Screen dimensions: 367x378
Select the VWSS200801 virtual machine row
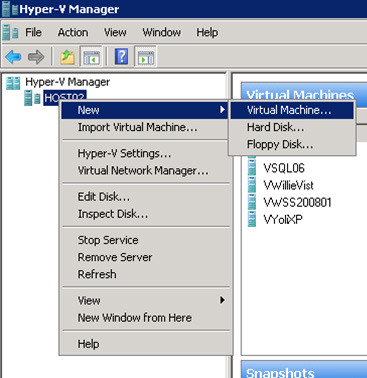coord(297,202)
